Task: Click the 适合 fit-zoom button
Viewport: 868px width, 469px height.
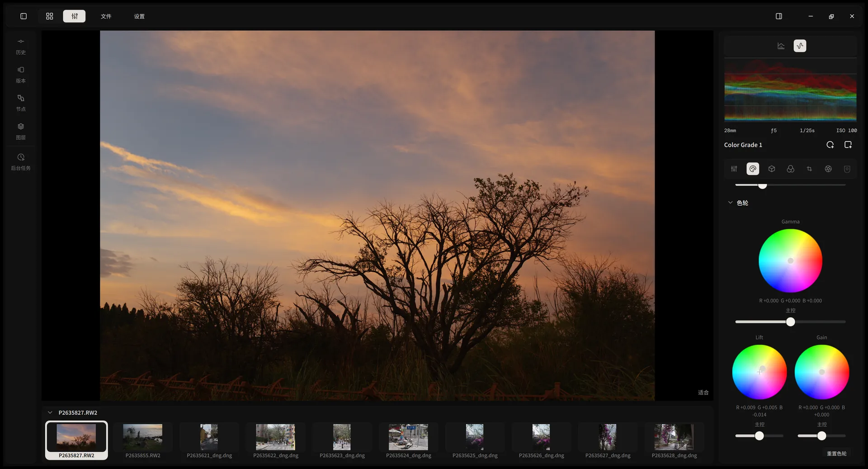Action: 703,393
